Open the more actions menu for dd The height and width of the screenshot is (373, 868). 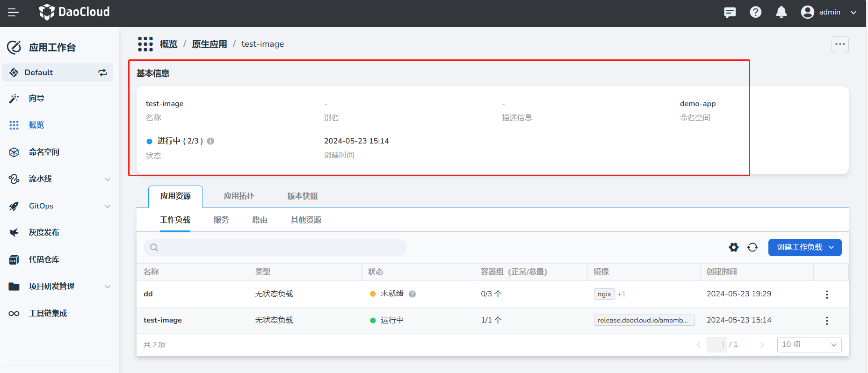click(827, 294)
